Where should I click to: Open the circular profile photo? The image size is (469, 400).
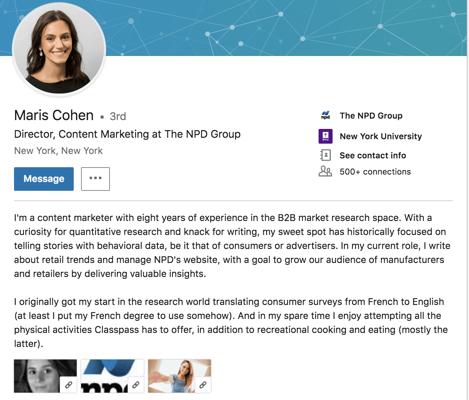[59, 49]
